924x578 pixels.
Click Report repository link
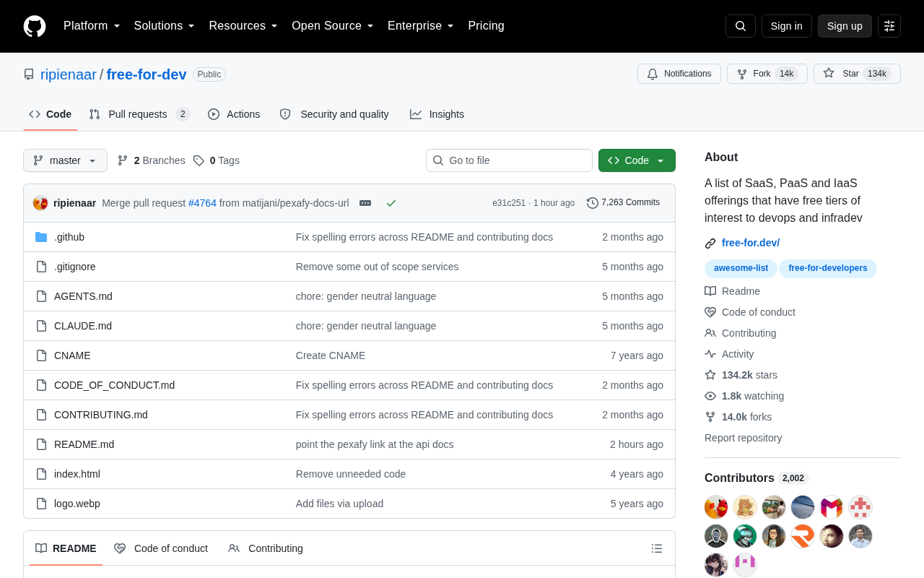coord(744,438)
